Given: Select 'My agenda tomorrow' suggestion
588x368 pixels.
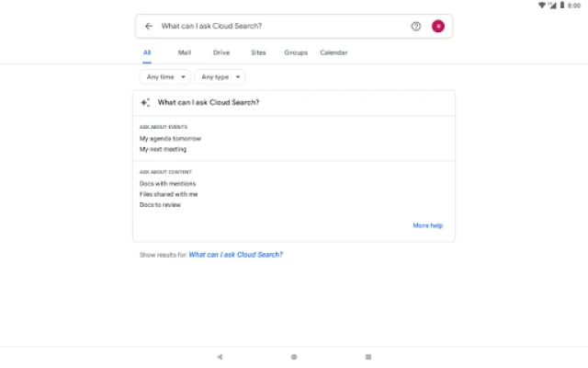Looking at the screenshot, I should [x=170, y=138].
